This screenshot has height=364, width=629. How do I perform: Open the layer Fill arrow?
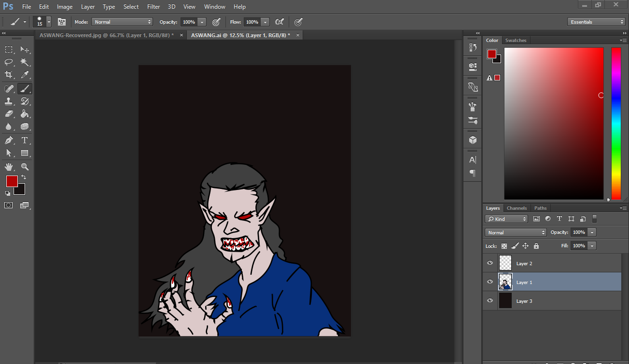[x=592, y=246]
